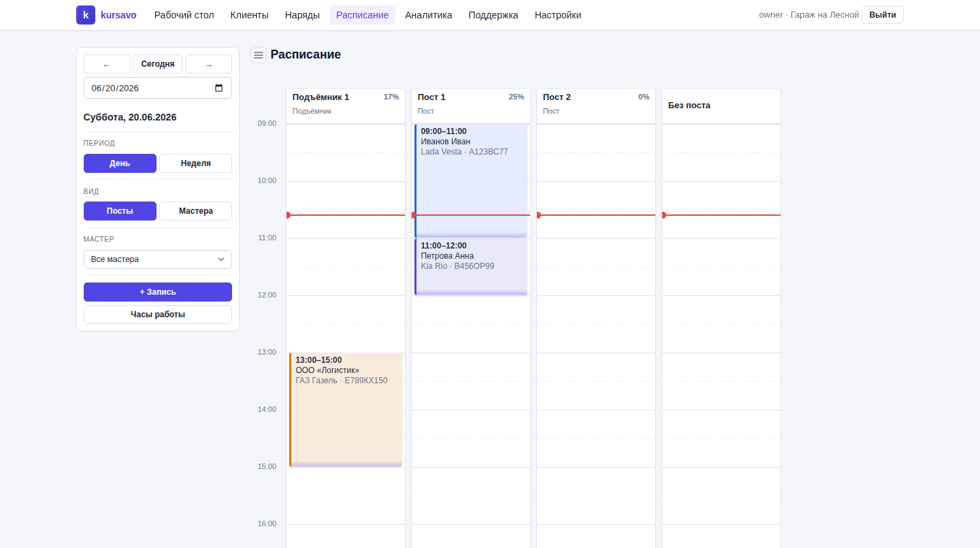Open Наряды section
The image size is (980, 548).
[302, 15]
